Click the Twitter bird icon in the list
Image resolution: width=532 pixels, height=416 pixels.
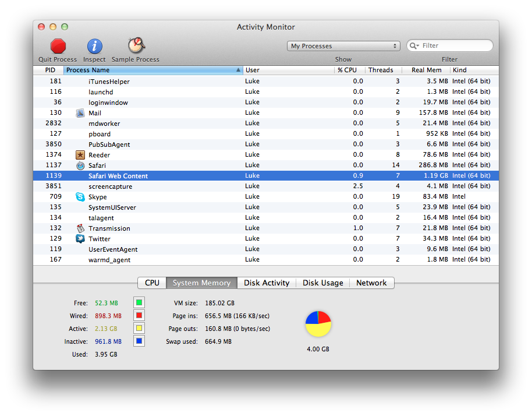click(x=80, y=239)
